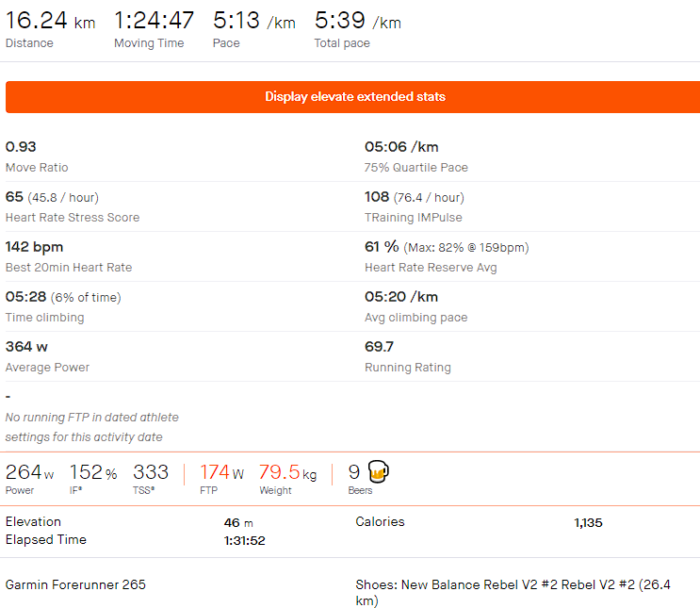This screenshot has width=700, height=608.
Task: Click the Time climbing 05:28 value
Action: tap(24, 297)
